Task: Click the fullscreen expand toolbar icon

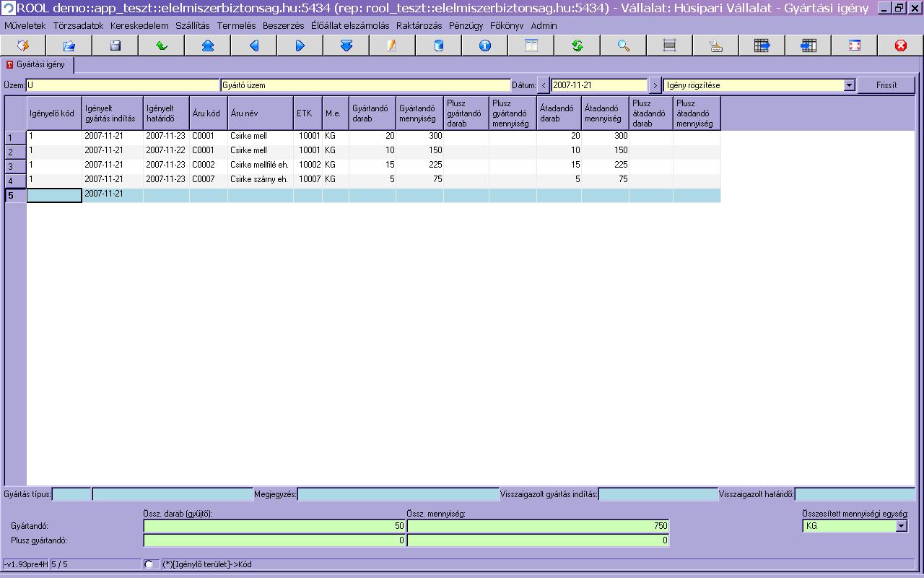Action: (855, 46)
